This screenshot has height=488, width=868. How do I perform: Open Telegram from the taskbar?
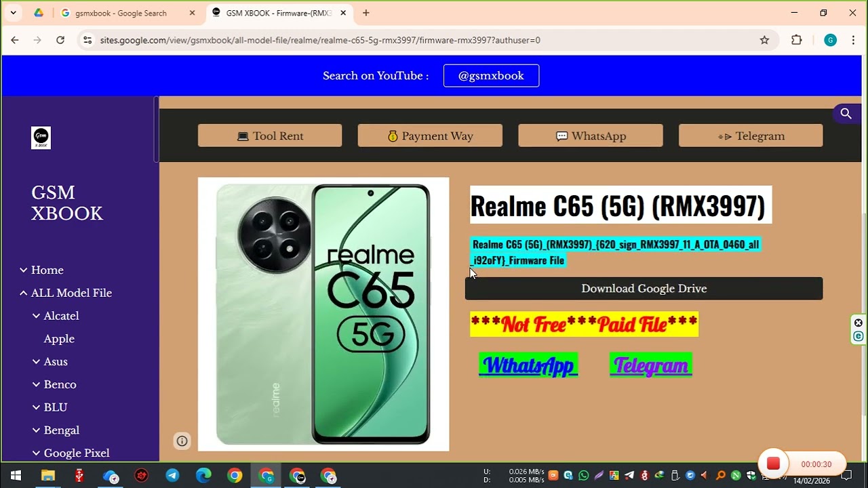coord(172,476)
